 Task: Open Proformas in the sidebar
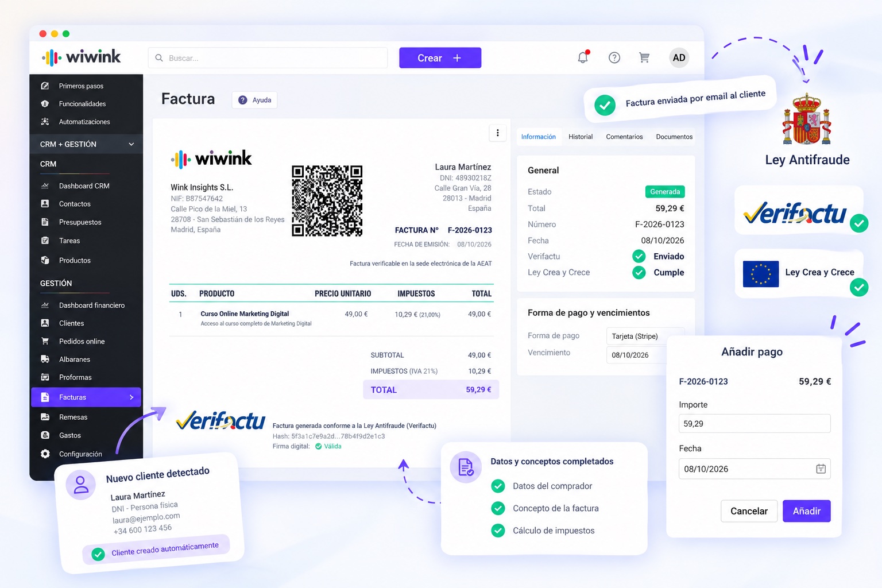click(86, 377)
